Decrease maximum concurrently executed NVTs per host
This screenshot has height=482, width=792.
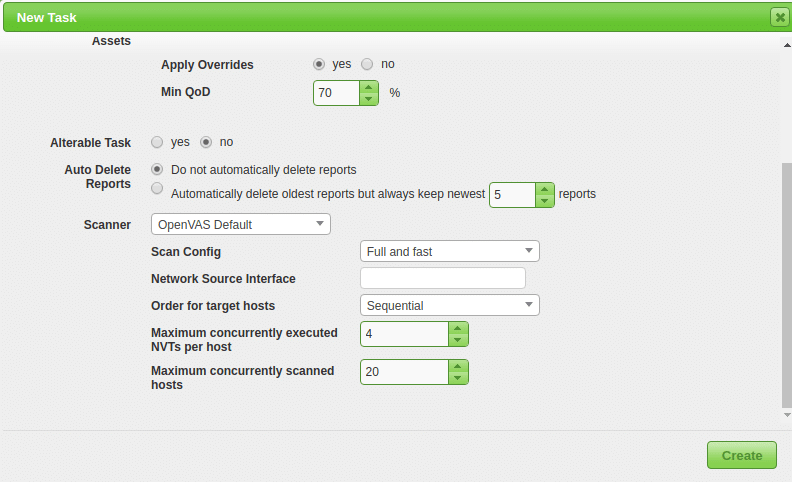457,339
